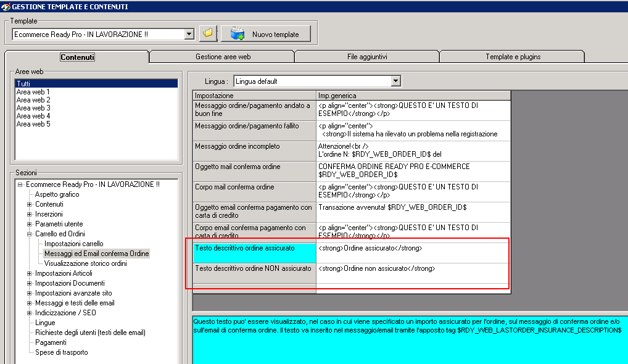Expand the Inserzioni tree node

tap(29, 214)
